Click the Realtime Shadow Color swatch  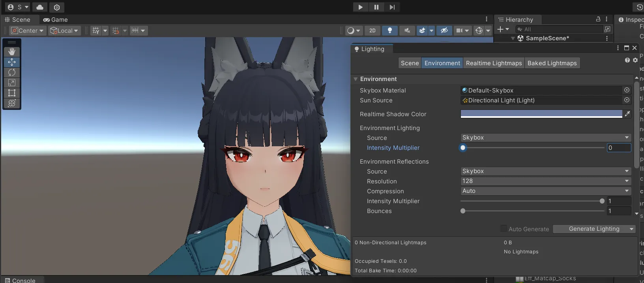pyautogui.click(x=541, y=114)
